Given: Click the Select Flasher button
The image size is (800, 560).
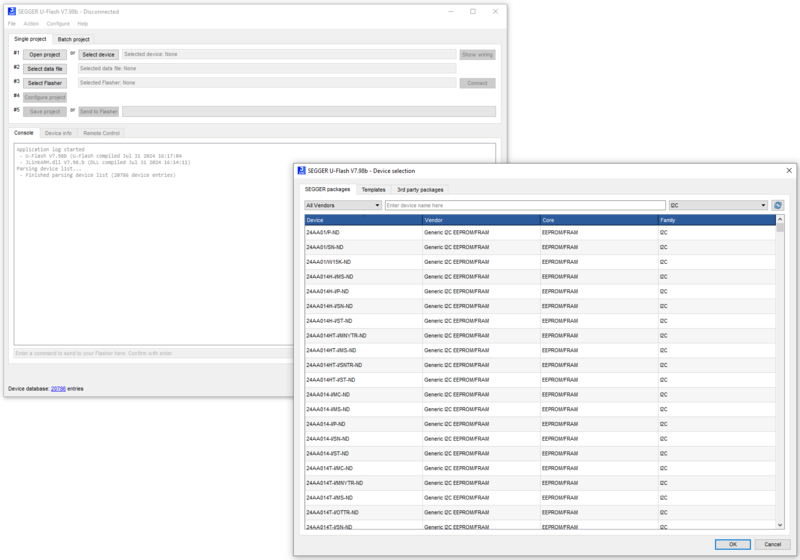Looking at the screenshot, I should [x=45, y=83].
